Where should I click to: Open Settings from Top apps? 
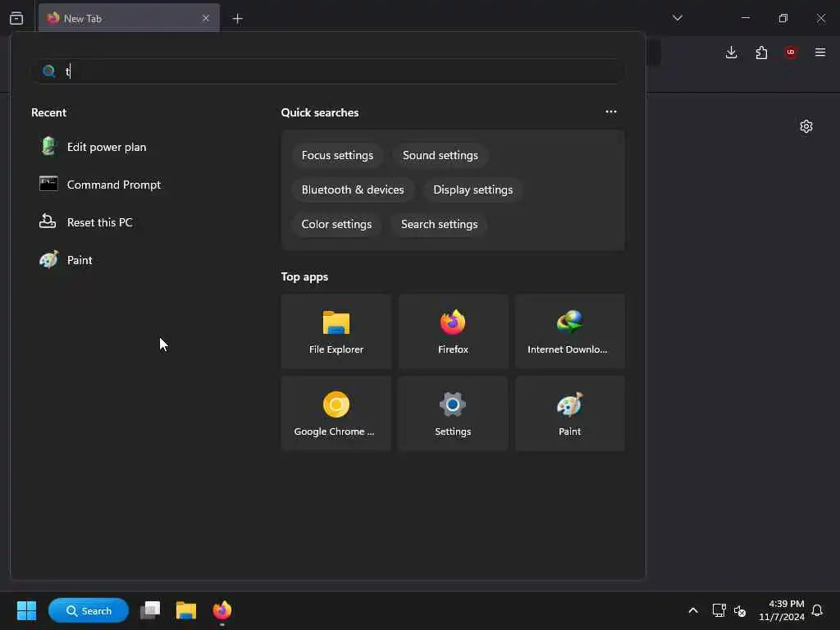[x=453, y=413]
